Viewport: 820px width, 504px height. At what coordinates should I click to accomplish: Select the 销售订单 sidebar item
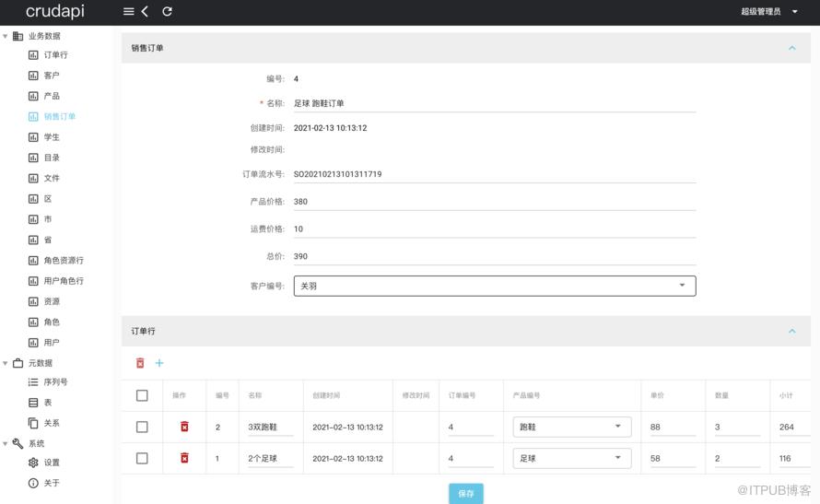(52, 117)
